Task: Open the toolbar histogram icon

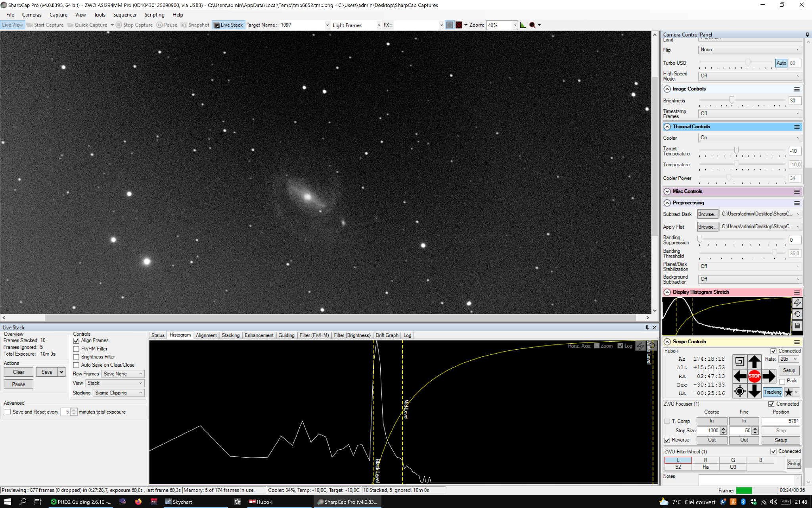Action: click(x=523, y=25)
